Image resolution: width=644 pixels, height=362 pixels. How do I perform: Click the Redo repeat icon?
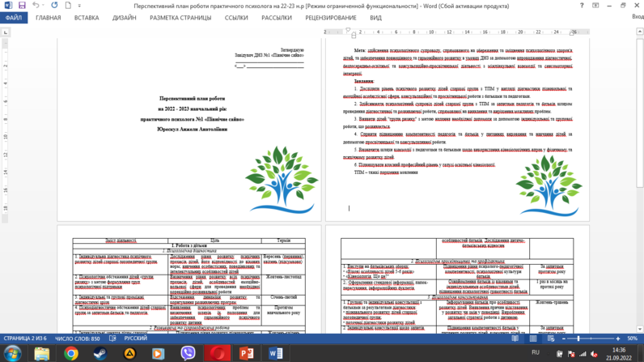(54, 6)
